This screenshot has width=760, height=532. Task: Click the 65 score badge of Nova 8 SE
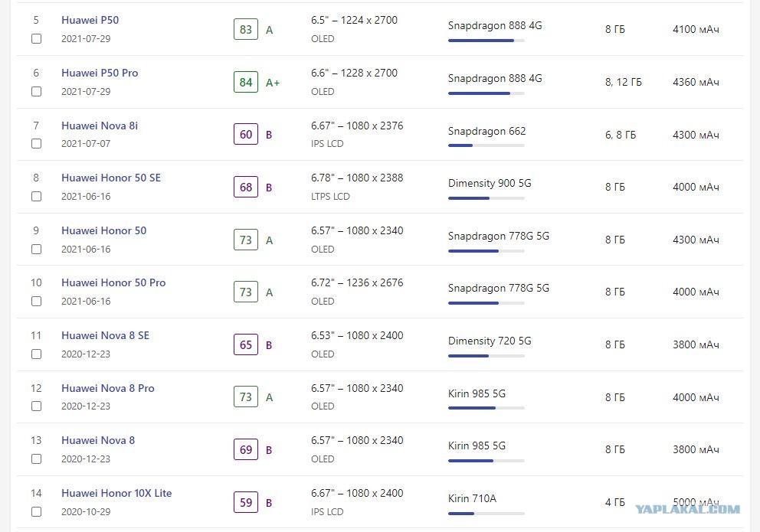click(246, 344)
